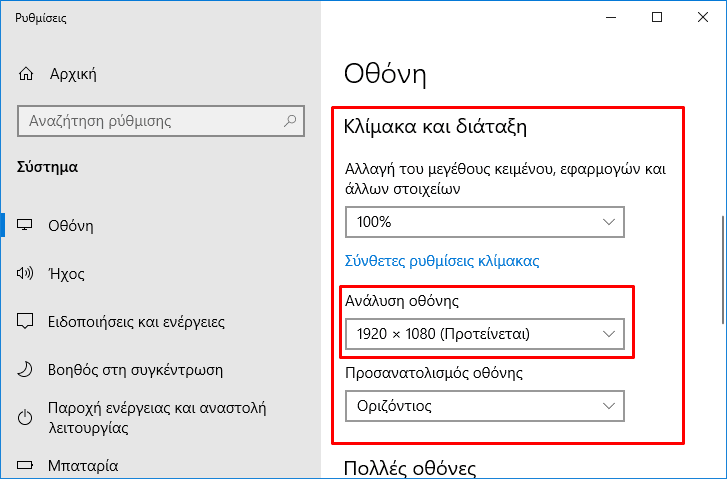Image resolution: width=727 pixels, height=479 pixels.
Task: Click the Αναζήτηση ρύθμισης search field
Action: (150, 121)
